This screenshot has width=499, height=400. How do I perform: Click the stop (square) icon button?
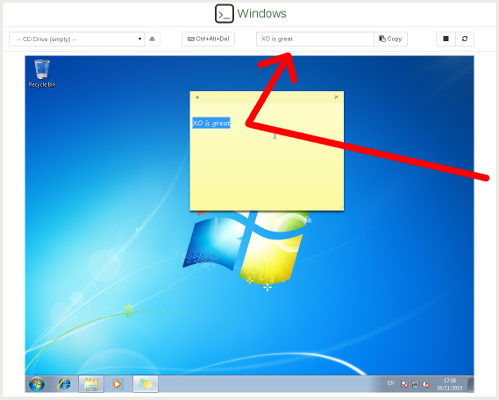point(446,39)
